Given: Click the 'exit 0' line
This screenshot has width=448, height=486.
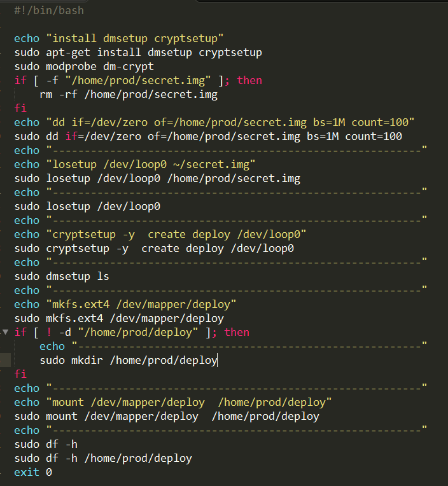Looking at the screenshot, I should (33, 473).
